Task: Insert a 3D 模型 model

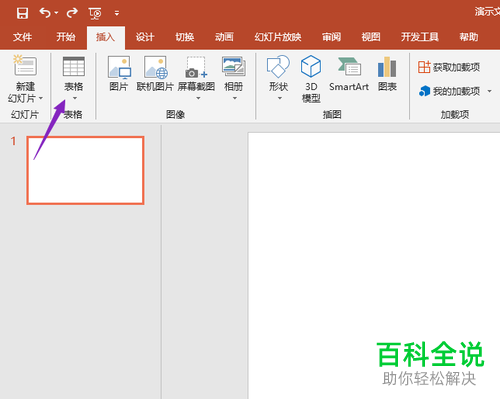Action: [311, 79]
